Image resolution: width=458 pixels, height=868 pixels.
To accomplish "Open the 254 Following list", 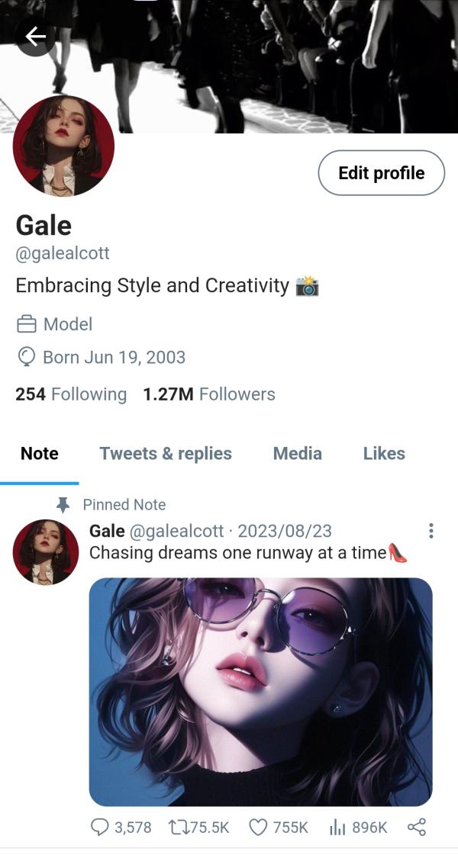I will pos(71,394).
